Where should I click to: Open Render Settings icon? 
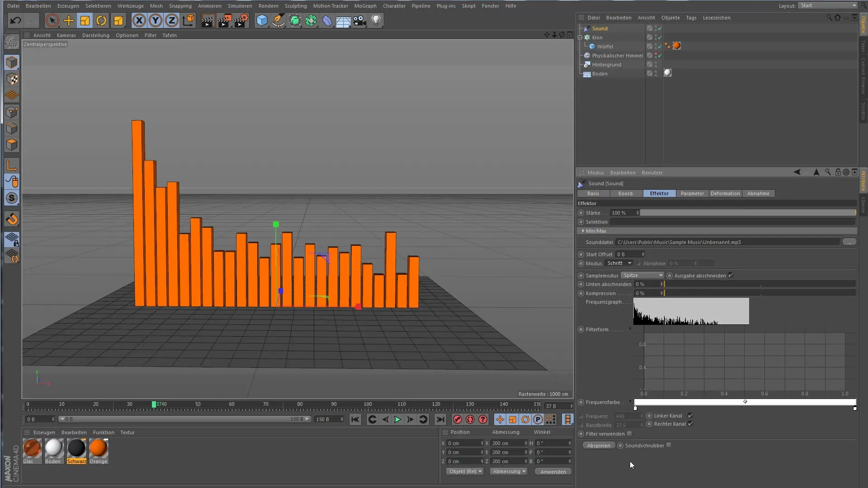(241, 20)
